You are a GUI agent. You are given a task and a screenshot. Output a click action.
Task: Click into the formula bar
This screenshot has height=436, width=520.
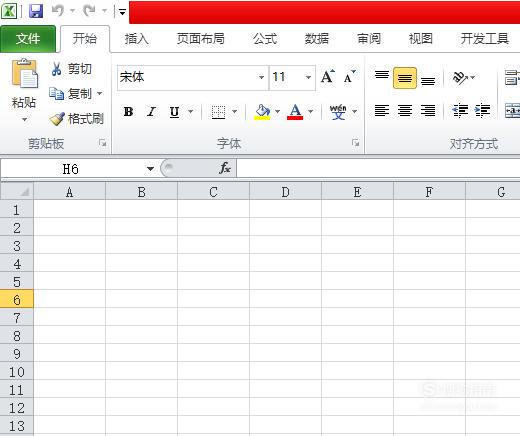(x=378, y=169)
